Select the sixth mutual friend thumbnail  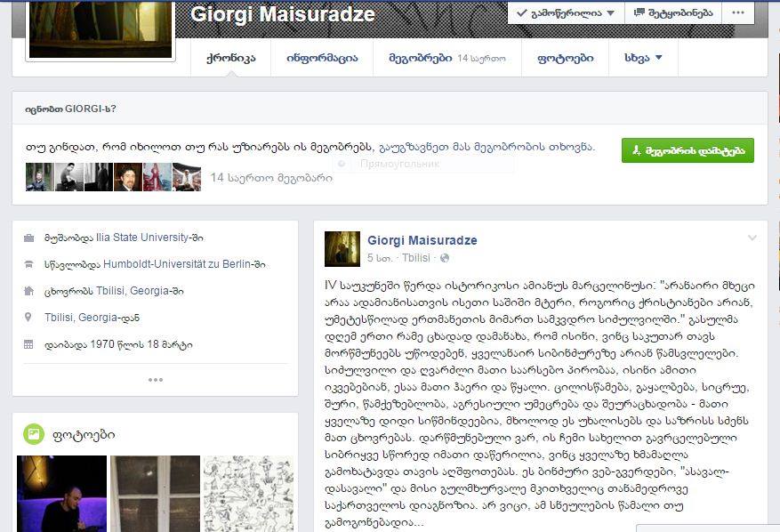pos(187,177)
